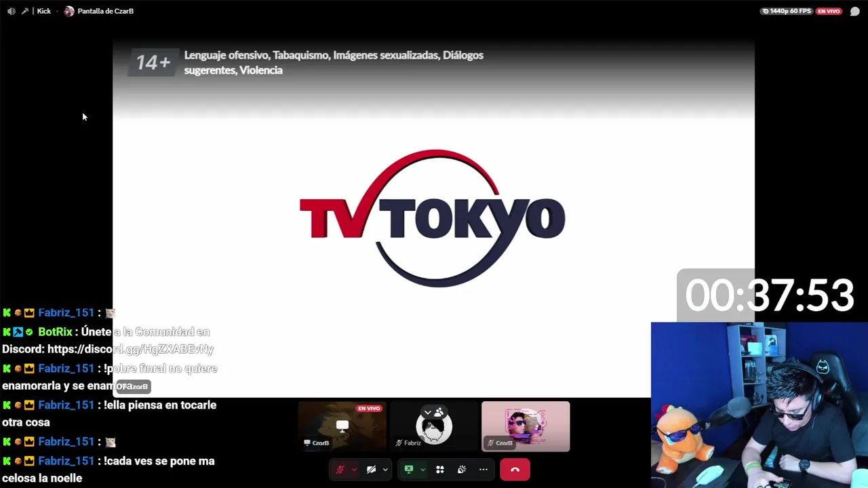Click the CzarB name tooltip label
Viewport: 868px width, 488px height.
[x=133, y=386]
